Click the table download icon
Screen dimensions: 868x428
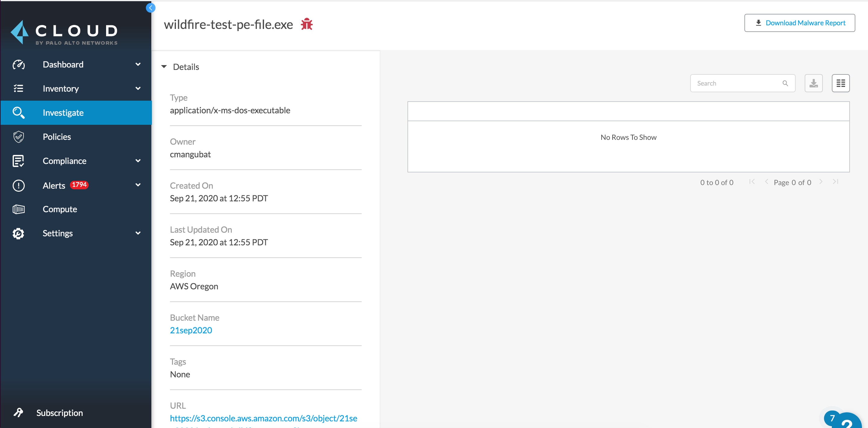(x=813, y=83)
